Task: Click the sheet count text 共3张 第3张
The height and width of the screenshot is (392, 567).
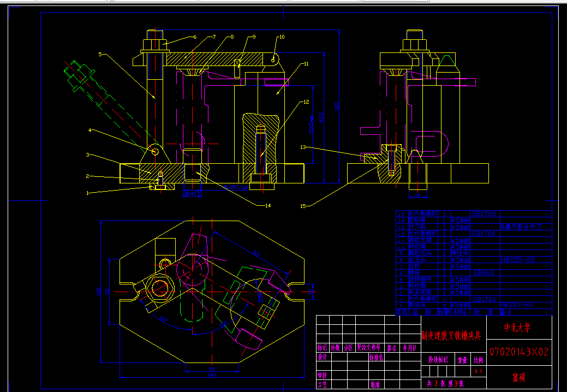Action: pyautogui.click(x=445, y=384)
